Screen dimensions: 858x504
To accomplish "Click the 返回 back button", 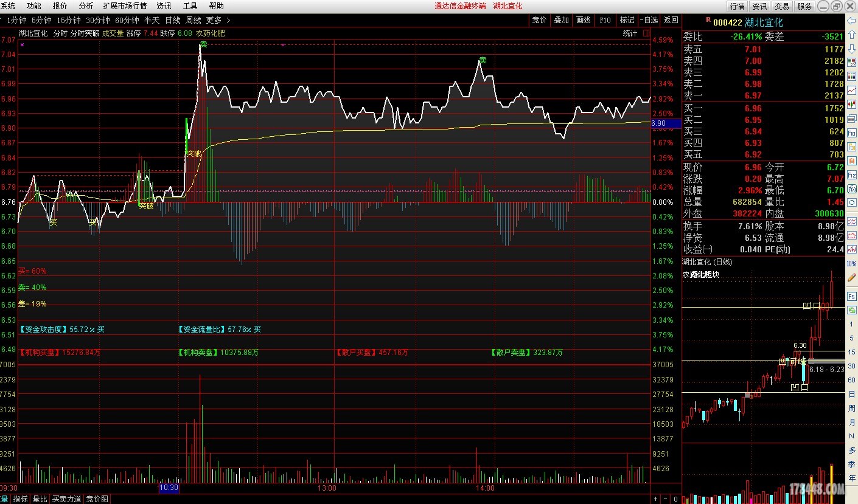I will [x=671, y=20].
